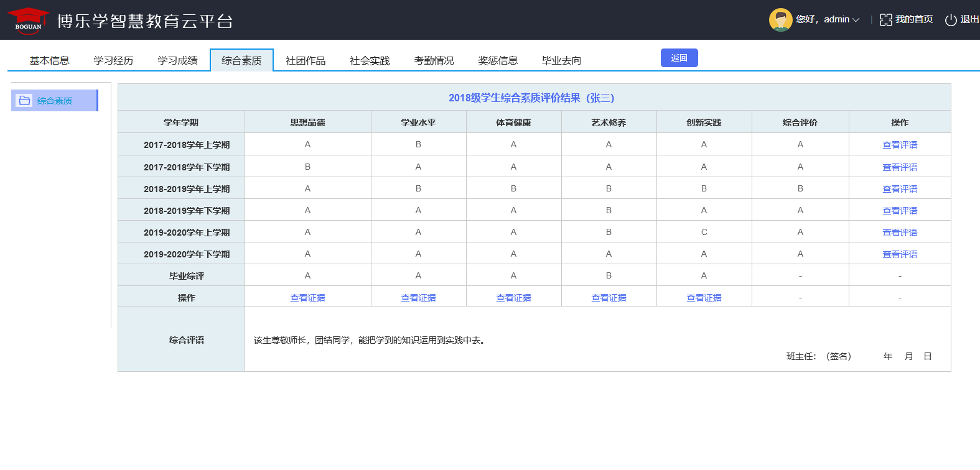
Task: Open 查看证据 under 艺术修养 column
Action: pyautogui.click(x=609, y=298)
